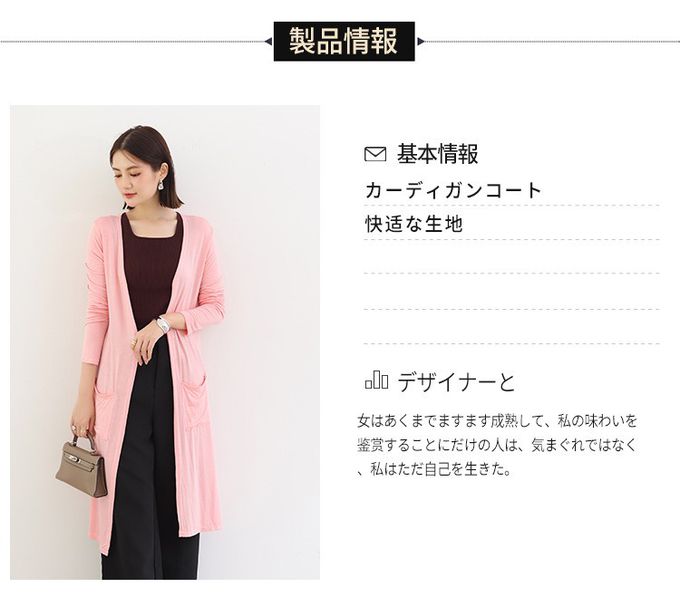Click the pink cardigan pocket in the photo
The width and height of the screenshot is (680, 597).
coord(195,407)
